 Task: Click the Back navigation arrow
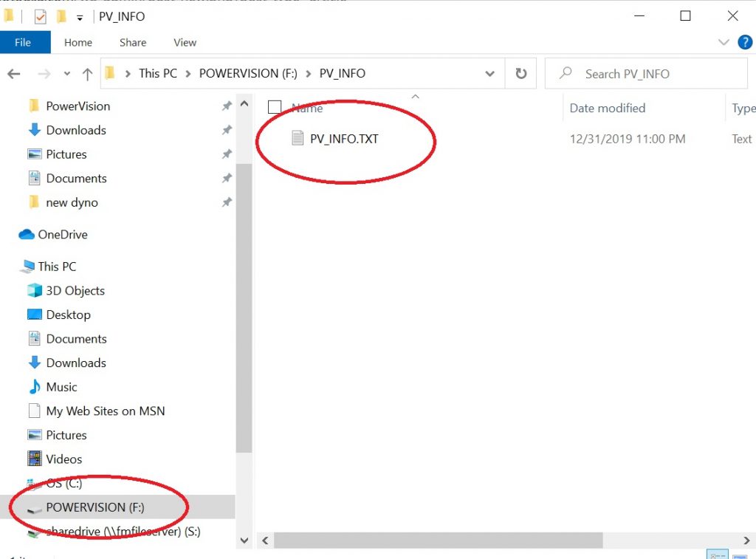tap(14, 74)
